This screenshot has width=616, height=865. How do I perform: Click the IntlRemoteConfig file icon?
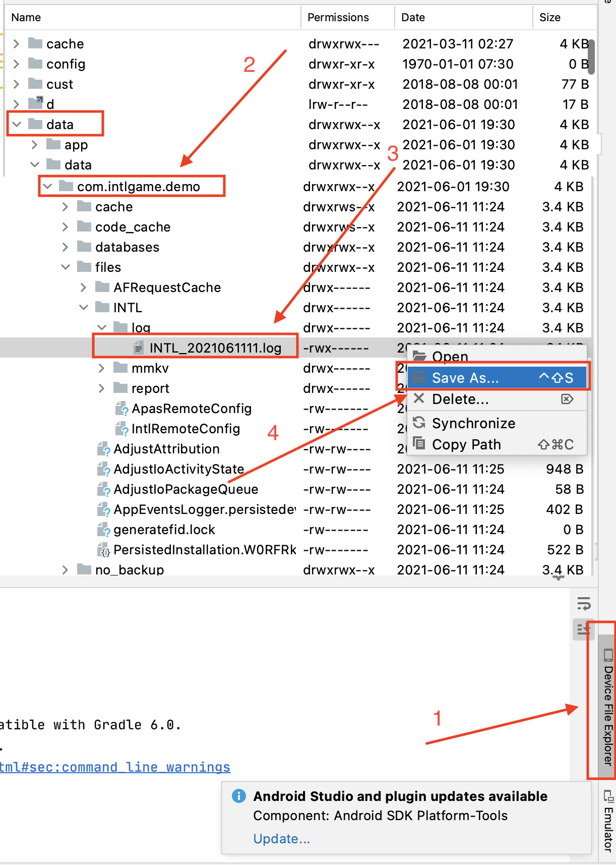pyautogui.click(x=121, y=429)
